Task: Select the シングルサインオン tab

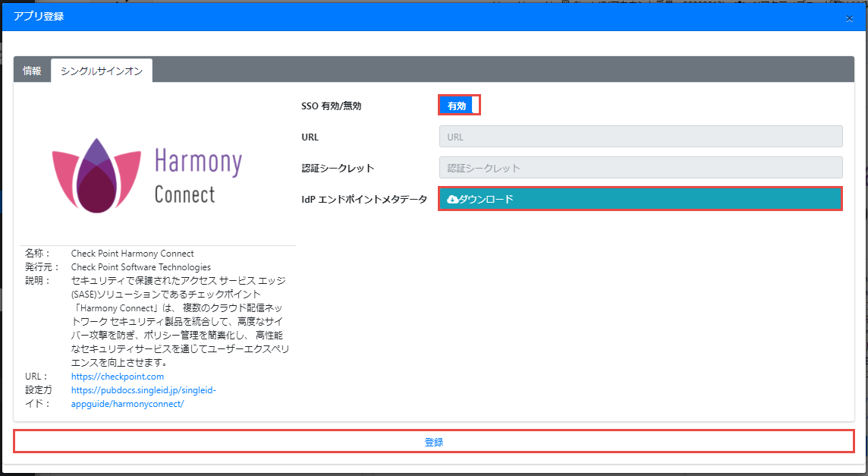Action: 102,71
